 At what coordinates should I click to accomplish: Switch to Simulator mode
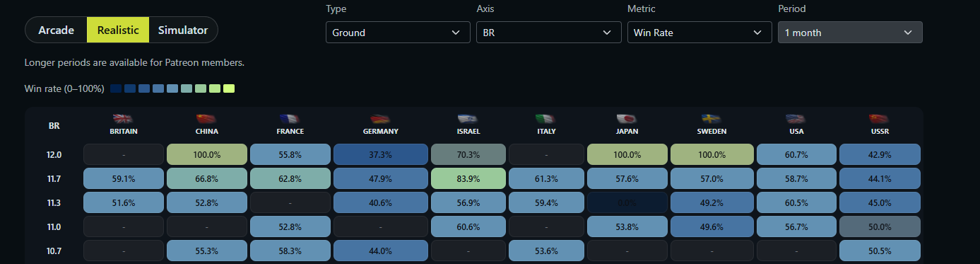pos(183,30)
